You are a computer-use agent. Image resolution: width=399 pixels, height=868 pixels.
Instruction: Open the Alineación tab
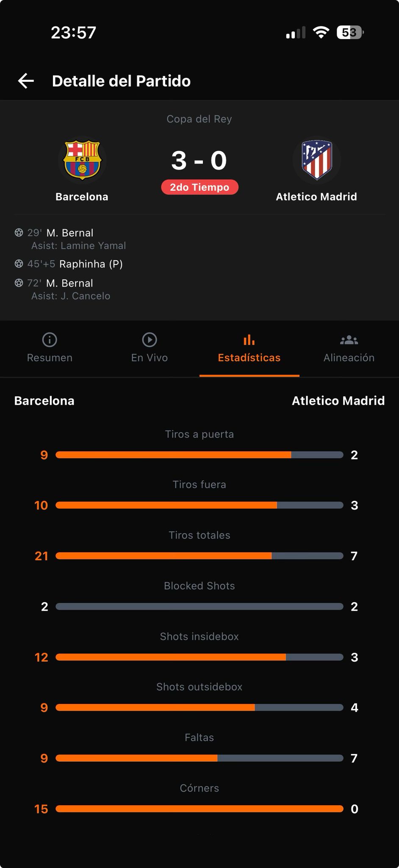point(349,358)
